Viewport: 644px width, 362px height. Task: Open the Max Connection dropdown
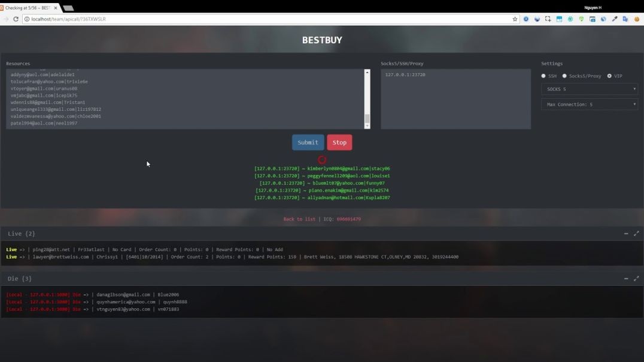[590, 104]
